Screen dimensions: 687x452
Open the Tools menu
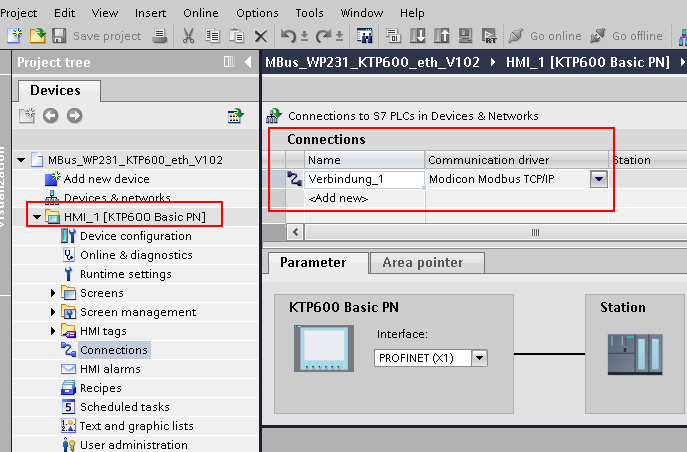click(309, 13)
